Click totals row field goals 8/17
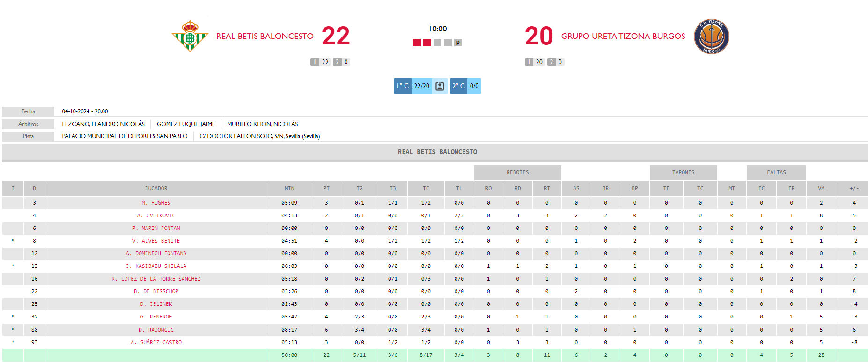Screen dimensions: 868x362 (x=426, y=355)
